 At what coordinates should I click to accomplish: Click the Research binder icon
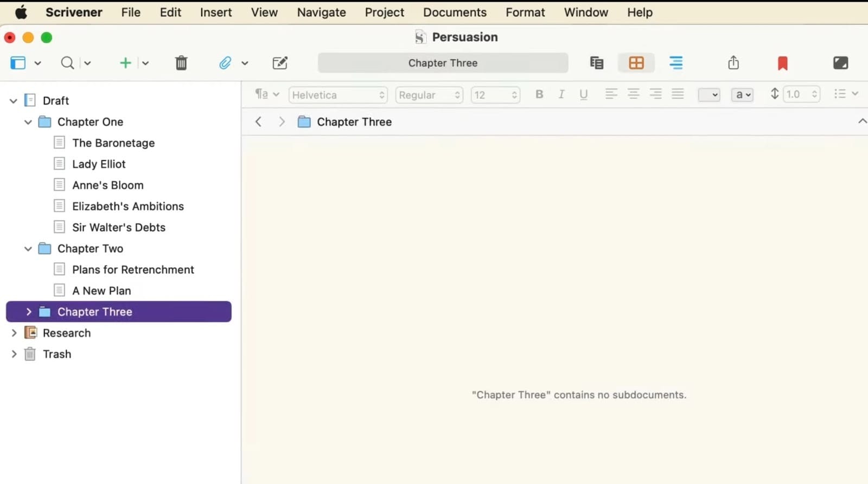(30, 333)
